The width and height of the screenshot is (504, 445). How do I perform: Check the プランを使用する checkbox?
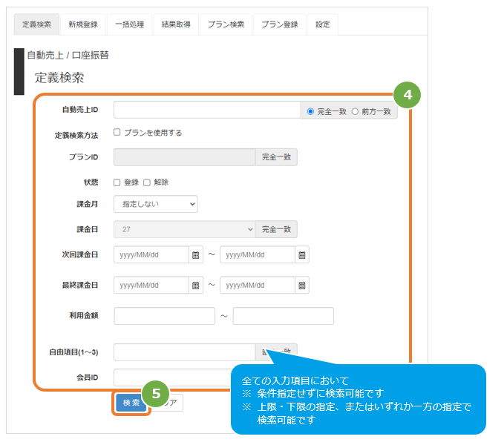pyautogui.click(x=117, y=132)
